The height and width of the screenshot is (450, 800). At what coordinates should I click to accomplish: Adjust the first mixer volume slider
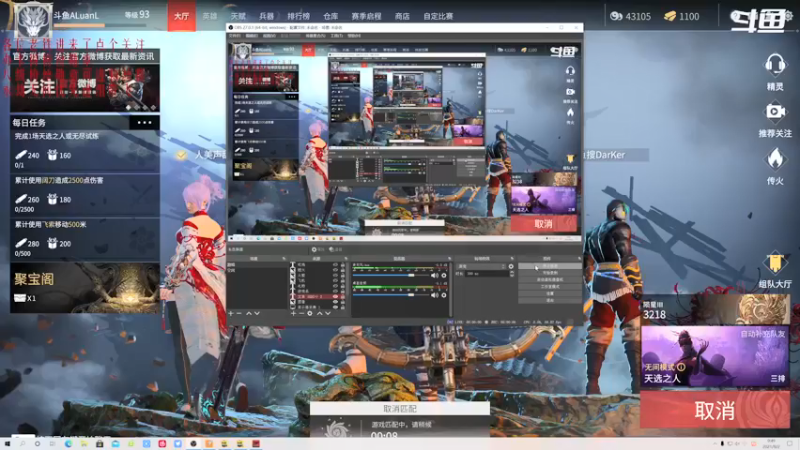(390, 276)
